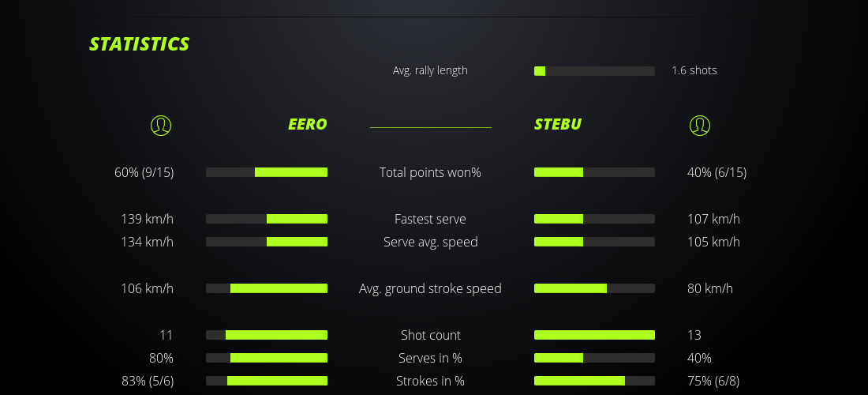This screenshot has height=395, width=868.
Task: Click the 1.6 shots value
Action: [x=694, y=70]
